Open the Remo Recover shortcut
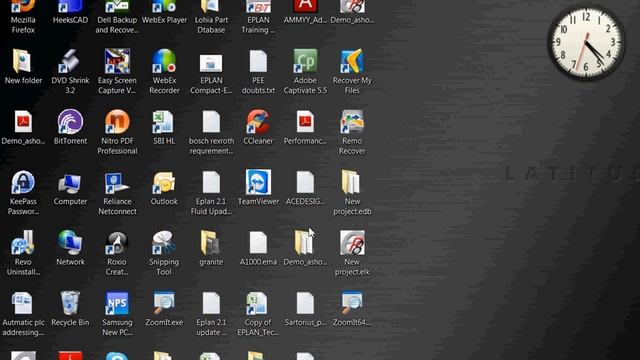 [352, 132]
